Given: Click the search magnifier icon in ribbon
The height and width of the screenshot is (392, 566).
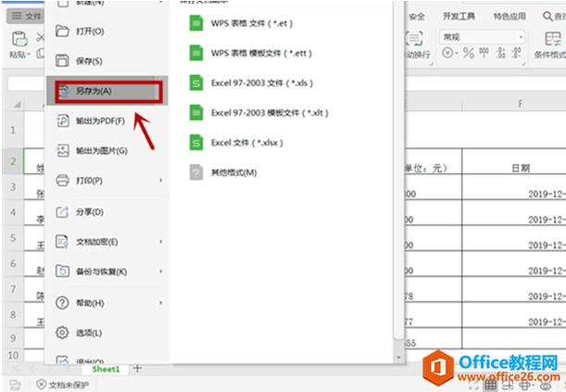Looking at the screenshot, I should click(x=547, y=17).
